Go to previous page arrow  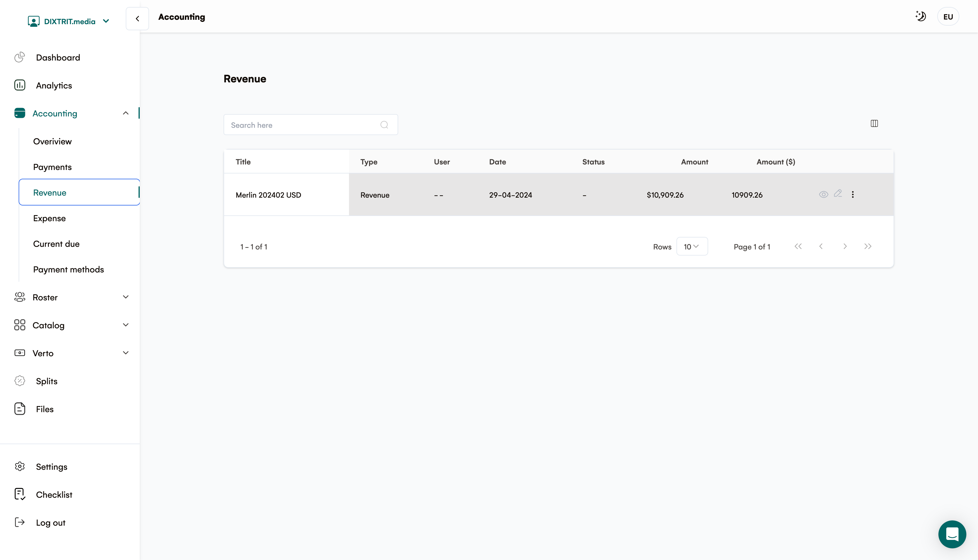tap(821, 246)
